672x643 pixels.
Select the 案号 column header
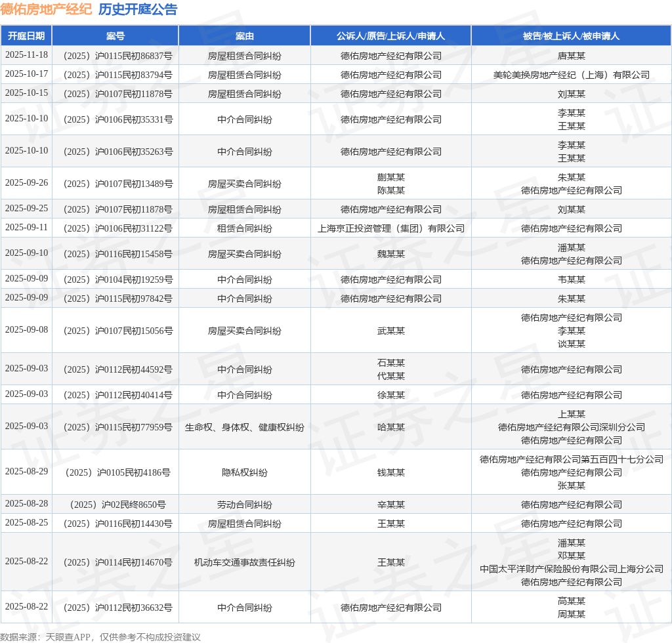(115, 36)
